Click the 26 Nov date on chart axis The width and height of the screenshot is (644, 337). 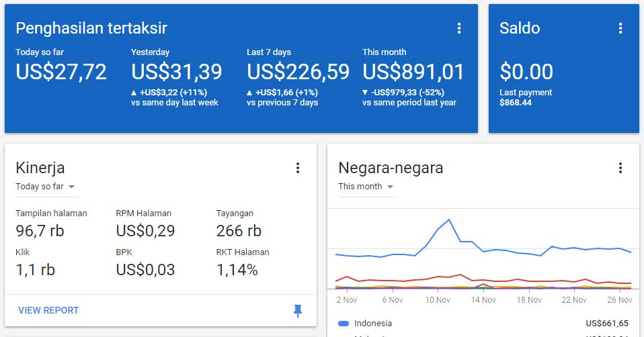click(620, 300)
